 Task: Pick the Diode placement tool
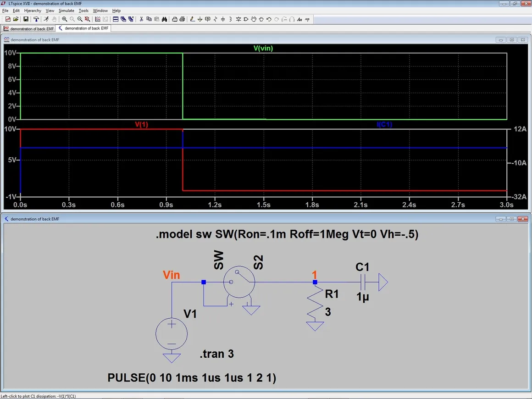(x=239, y=19)
